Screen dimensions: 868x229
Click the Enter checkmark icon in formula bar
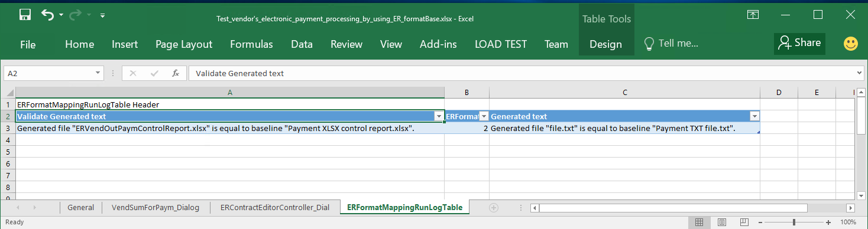[x=154, y=73]
